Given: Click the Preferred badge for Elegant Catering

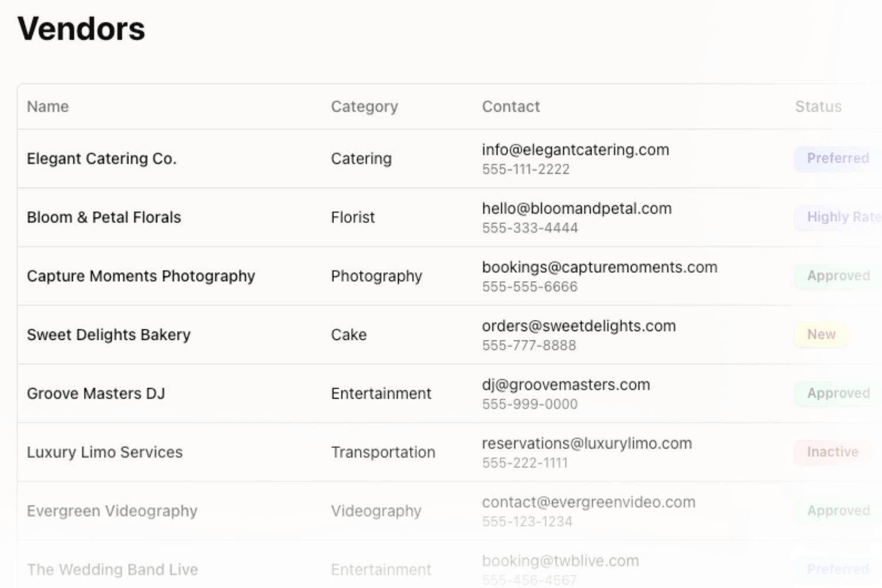Looking at the screenshot, I should [x=837, y=158].
